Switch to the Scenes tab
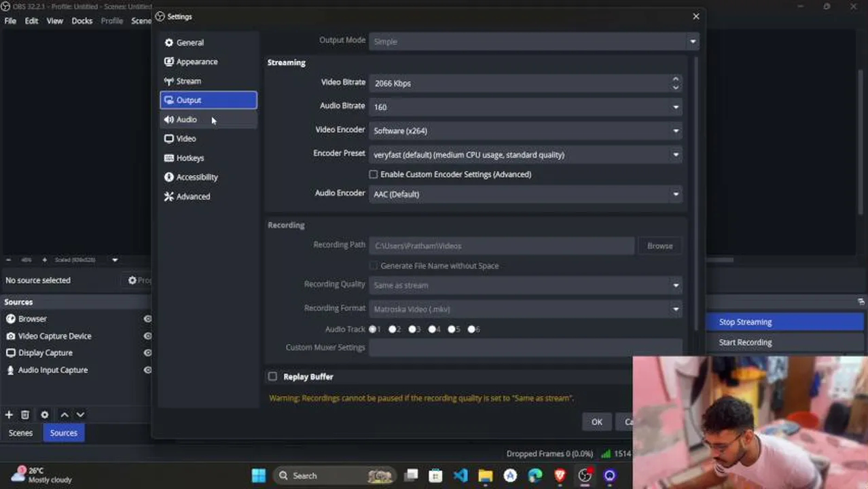 20,433
